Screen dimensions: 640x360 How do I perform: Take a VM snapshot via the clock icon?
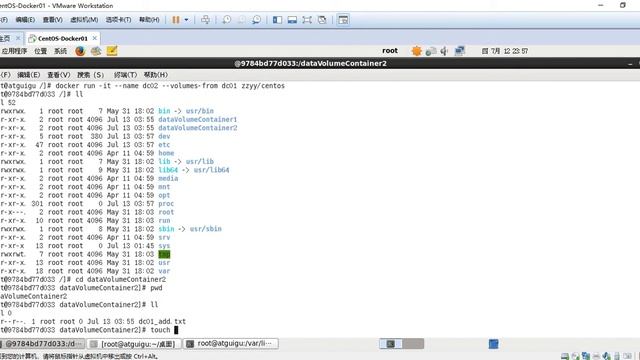[x=227, y=20]
